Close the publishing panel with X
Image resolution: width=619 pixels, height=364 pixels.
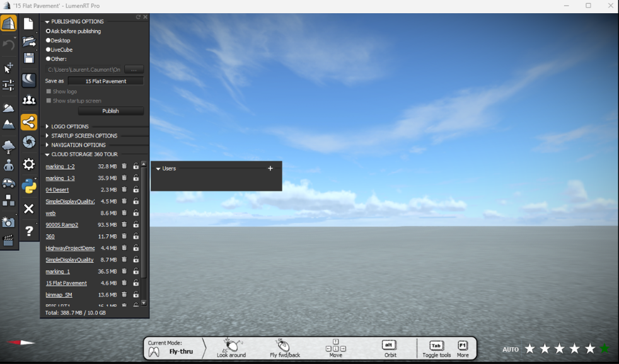(x=145, y=17)
